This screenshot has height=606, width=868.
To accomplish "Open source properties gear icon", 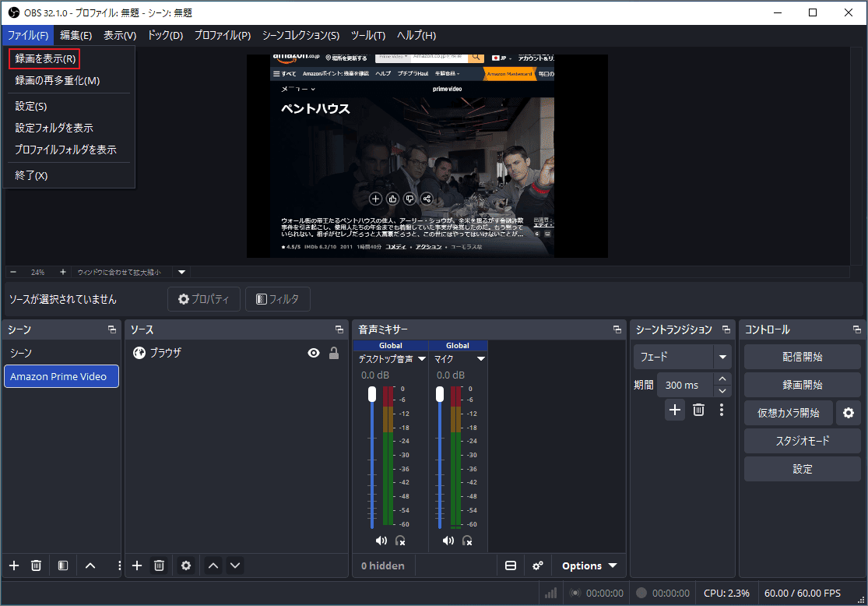I will tap(186, 565).
